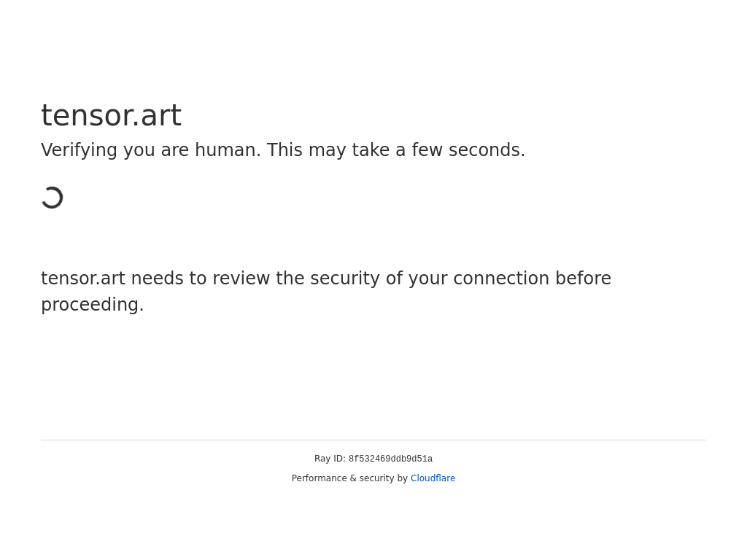Click the word "before" in the paragraph
The height and width of the screenshot is (560, 747).
pyautogui.click(x=583, y=279)
